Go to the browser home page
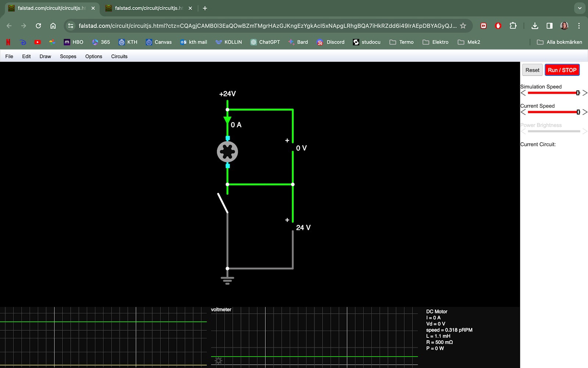Screen dimensions: 588x368 click(53, 26)
